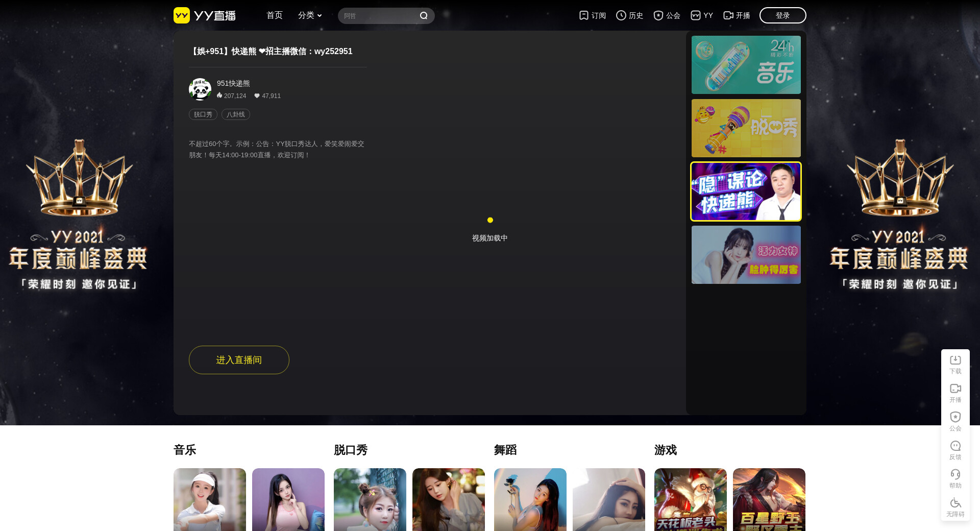Click the YY 2021 年度巅峰盛典 right banner
980x531 pixels.
(x=899, y=214)
